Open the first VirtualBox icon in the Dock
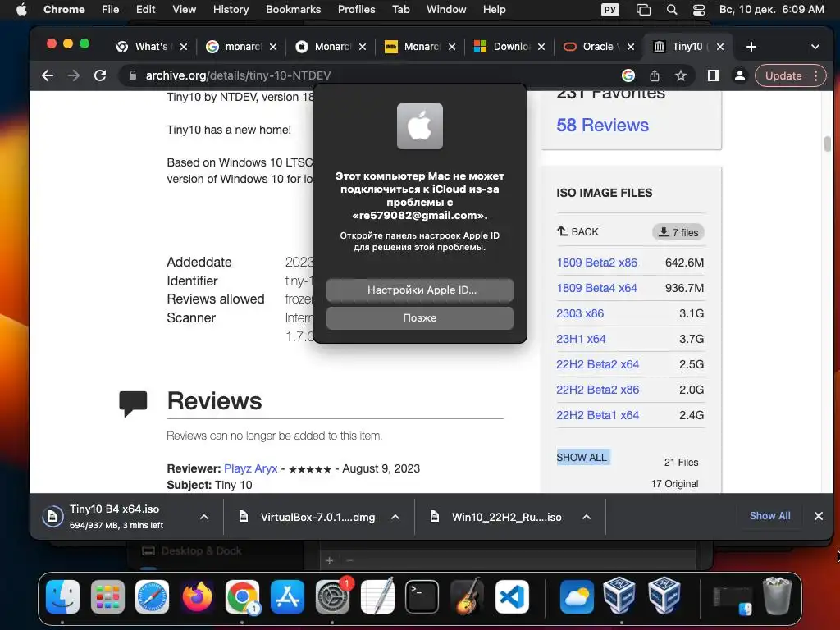 tap(620, 596)
